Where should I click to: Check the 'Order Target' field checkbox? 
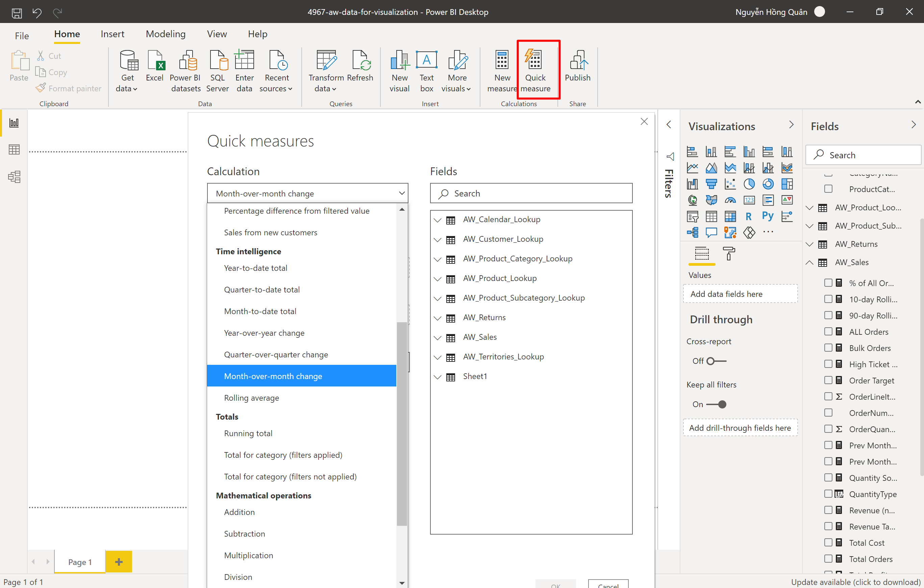tap(828, 380)
